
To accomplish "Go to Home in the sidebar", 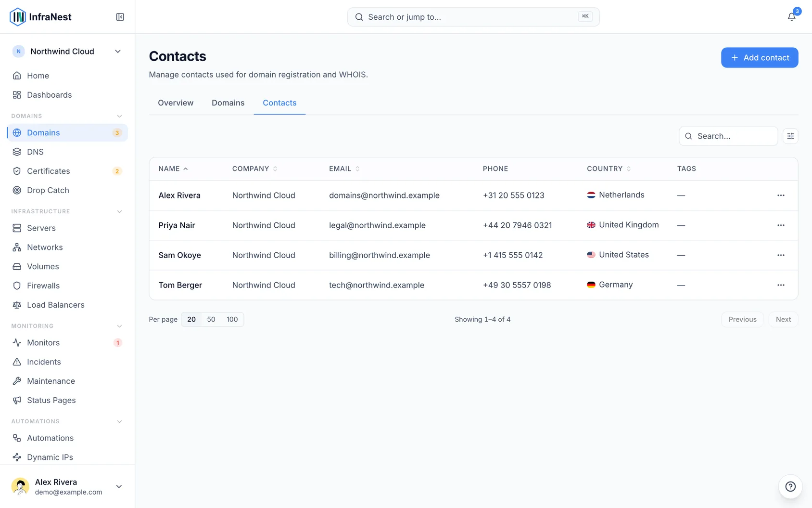I will coord(67,76).
